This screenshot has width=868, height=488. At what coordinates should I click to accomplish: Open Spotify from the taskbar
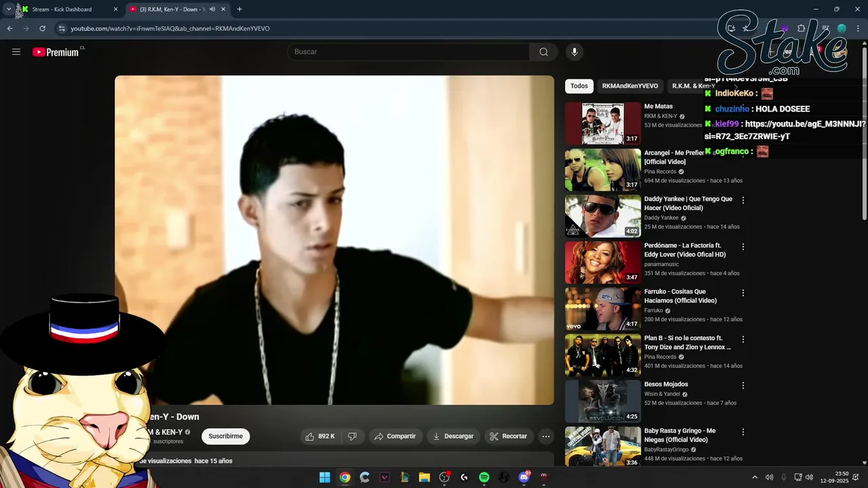[x=484, y=477]
